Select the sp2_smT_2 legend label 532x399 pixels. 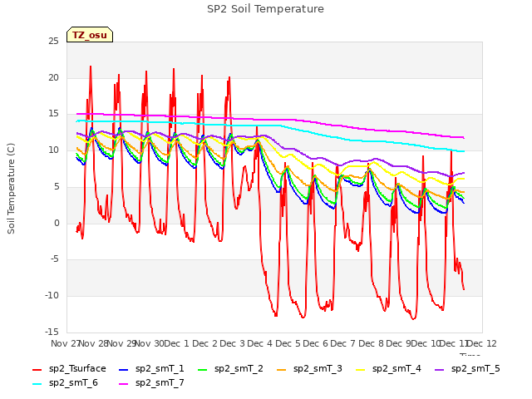coord(239,369)
